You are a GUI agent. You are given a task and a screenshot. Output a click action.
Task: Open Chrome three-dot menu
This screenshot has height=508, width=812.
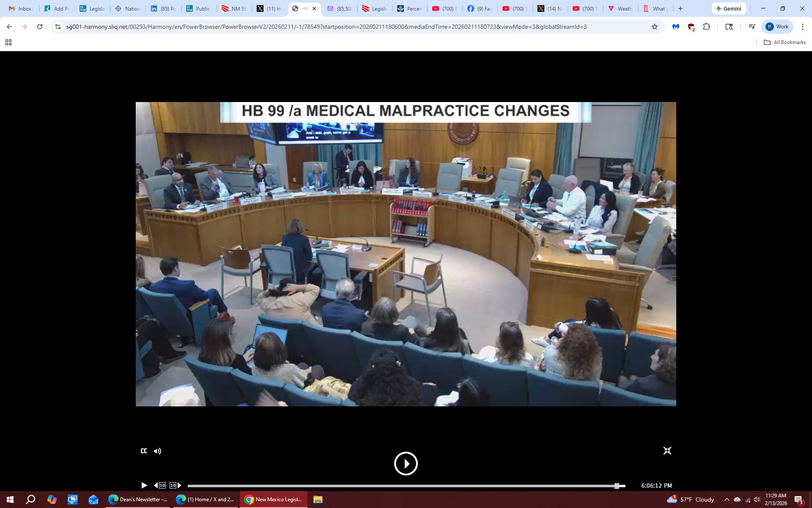[802, 27]
